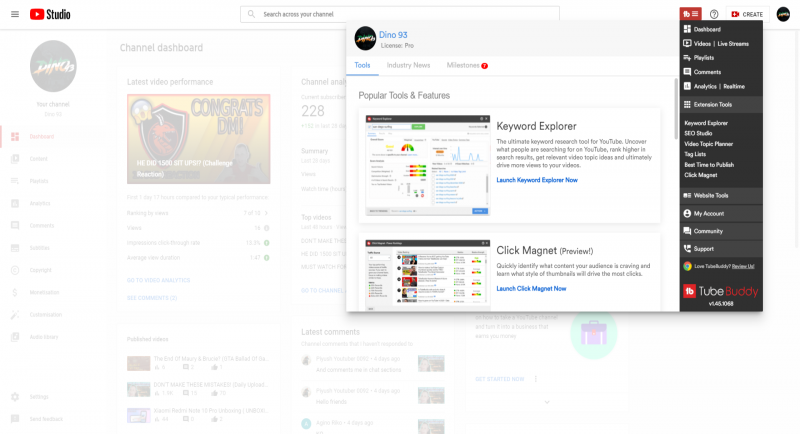Click the help question mark icon

pos(714,14)
